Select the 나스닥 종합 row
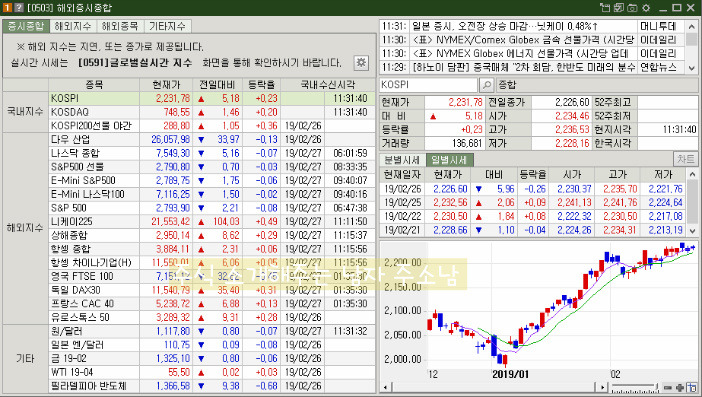This screenshot has width=702, height=397. coord(212,153)
